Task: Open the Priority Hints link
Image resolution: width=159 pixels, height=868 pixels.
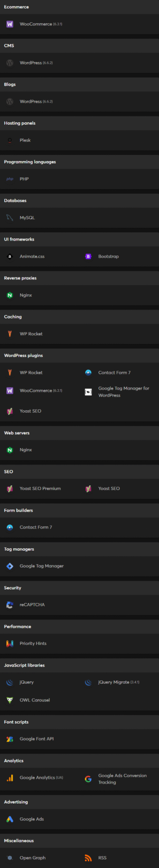Action: (x=33, y=643)
